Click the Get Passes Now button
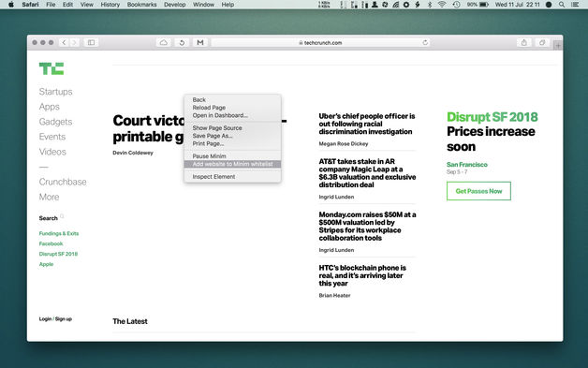The height and width of the screenshot is (368, 588). pyautogui.click(x=478, y=191)
